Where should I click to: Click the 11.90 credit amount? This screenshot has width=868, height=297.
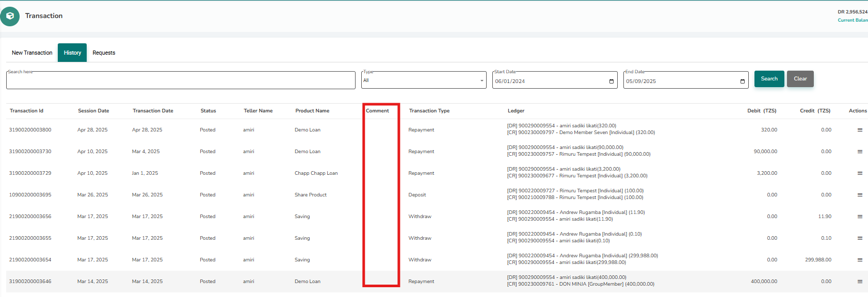(x=825, y=217)
